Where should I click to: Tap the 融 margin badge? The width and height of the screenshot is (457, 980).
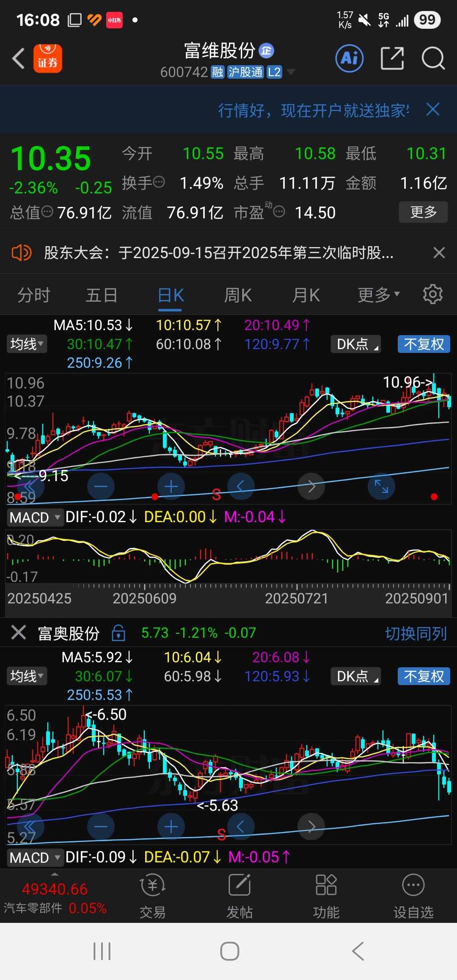coord(217,72)
